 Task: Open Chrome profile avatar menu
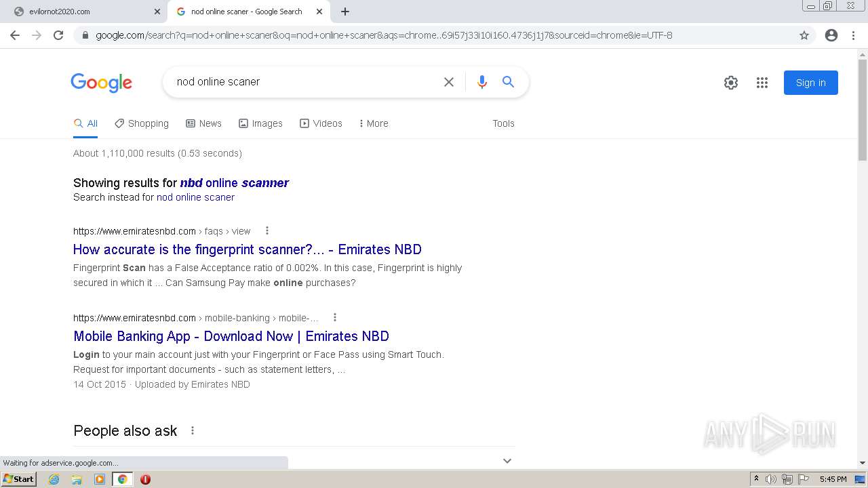[x=831, y=35]
